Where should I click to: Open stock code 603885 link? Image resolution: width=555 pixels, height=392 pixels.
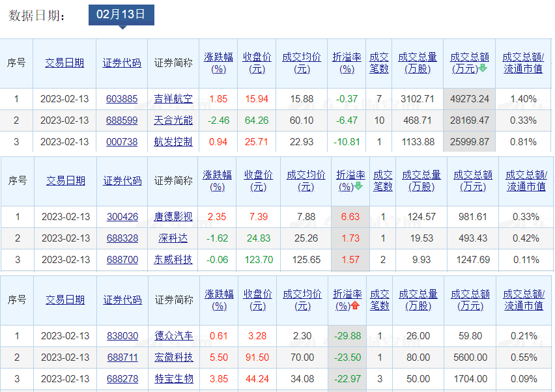(x=122, y=99)
